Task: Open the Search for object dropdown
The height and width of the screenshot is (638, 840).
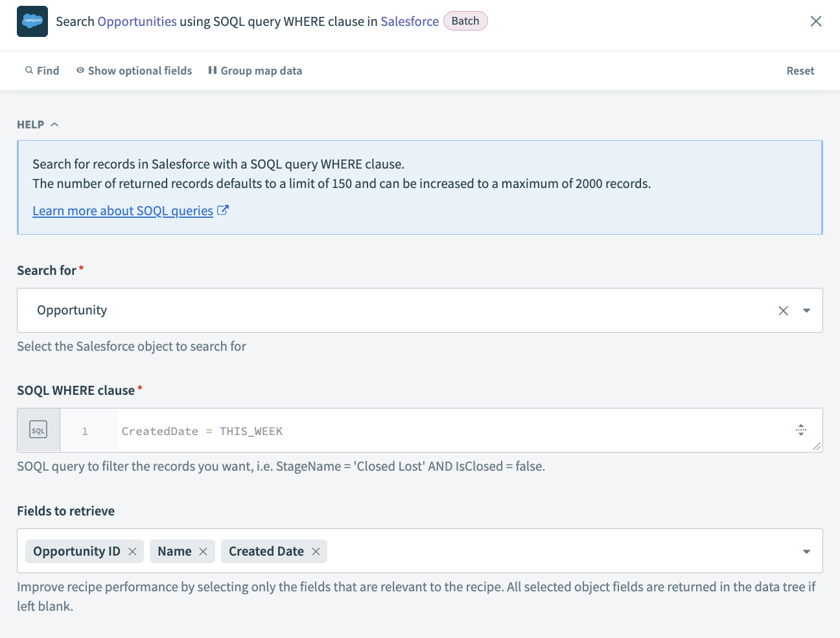Action: click(x=806, y=310)
